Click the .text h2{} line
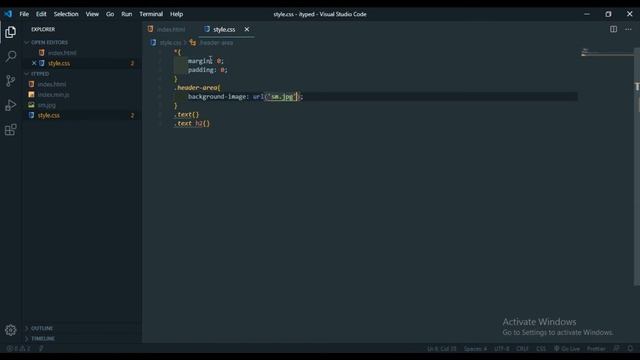This screenshot has height=360, width=640. tap(192, 123)
